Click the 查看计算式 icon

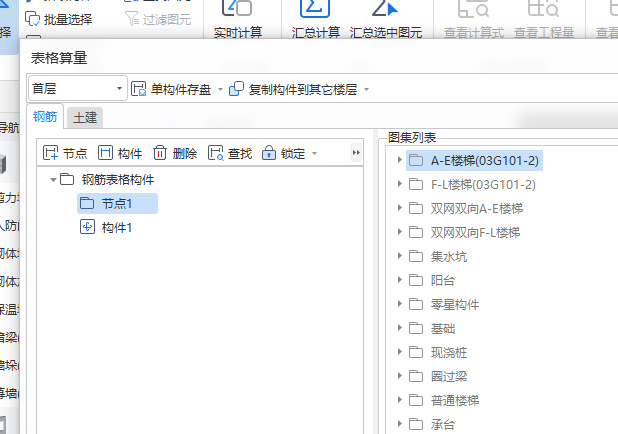(x=473, y=9)
